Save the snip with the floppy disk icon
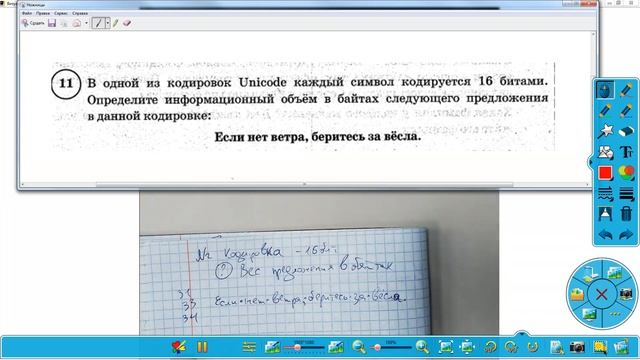Viewport: 640px width, 360px height. click(52, 23)
